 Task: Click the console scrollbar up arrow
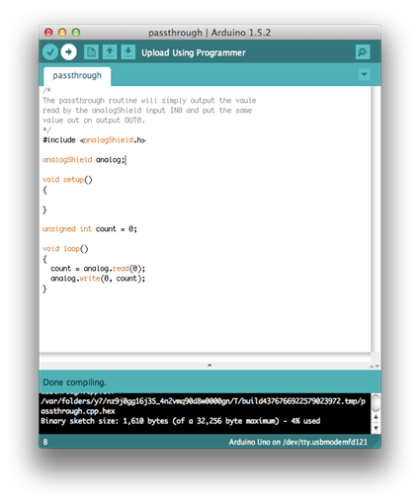pos(376,417)
